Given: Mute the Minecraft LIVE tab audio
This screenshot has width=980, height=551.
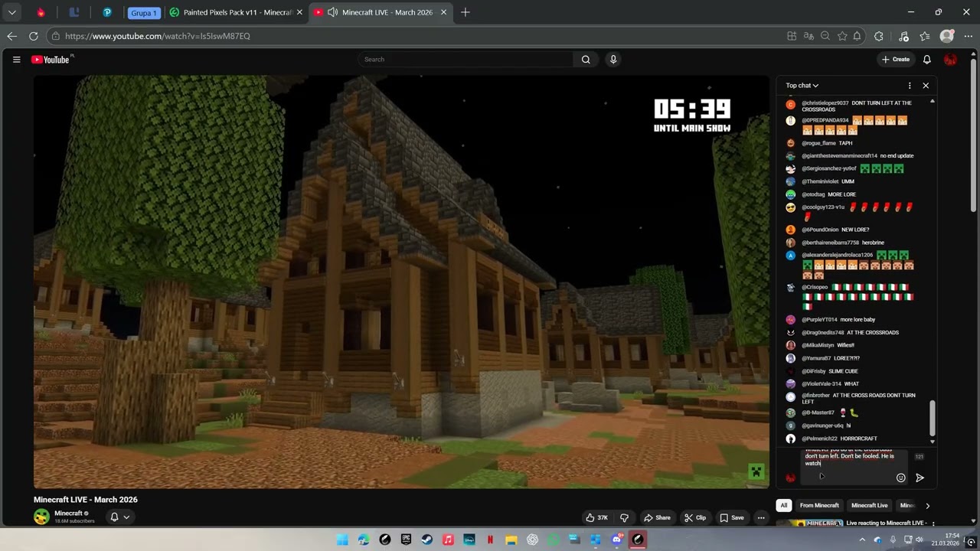Looking at the screenshot, I should [332, 12].
